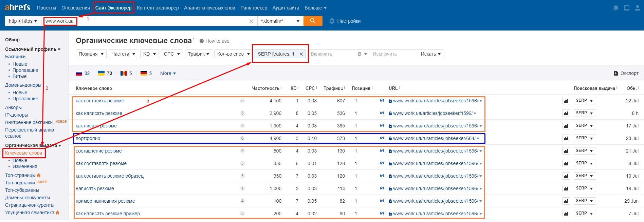Click the Включить include field
The image size is (644, 222).
pyautogui.click(x=332, y=54)
